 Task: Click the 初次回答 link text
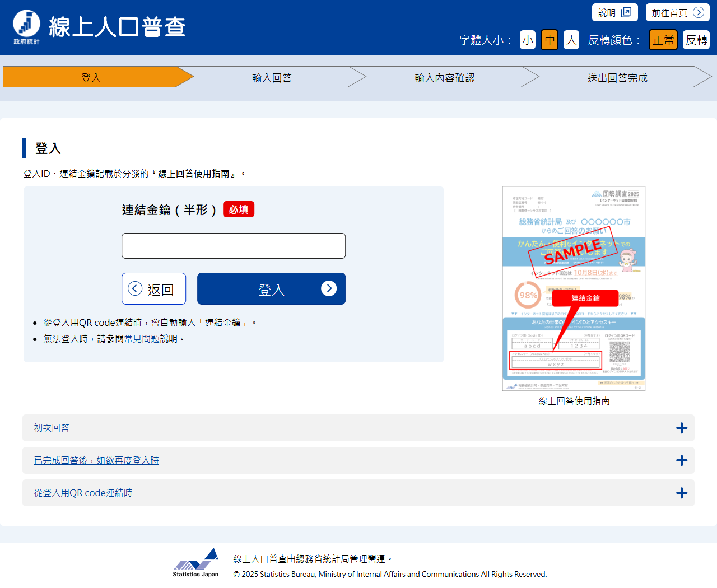(x=52, y=428)
